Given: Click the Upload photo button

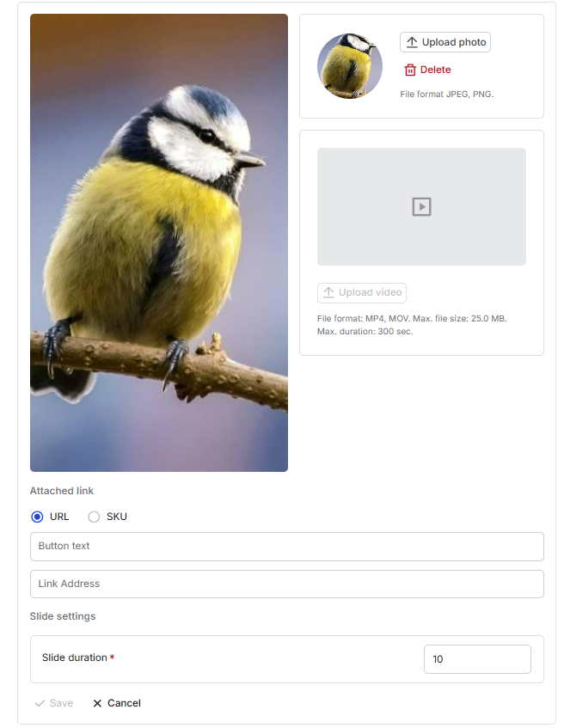Looking at the screenshot, I should (x=445, y=42).
